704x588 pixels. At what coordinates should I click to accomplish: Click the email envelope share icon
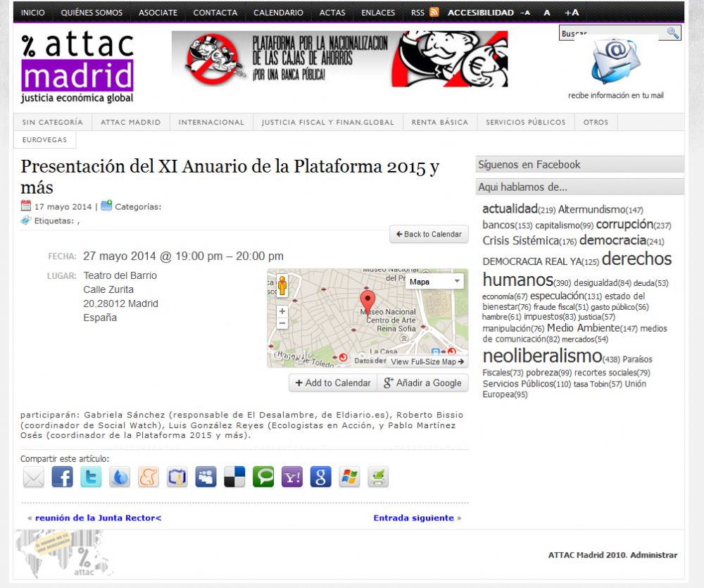click(33, 477)
